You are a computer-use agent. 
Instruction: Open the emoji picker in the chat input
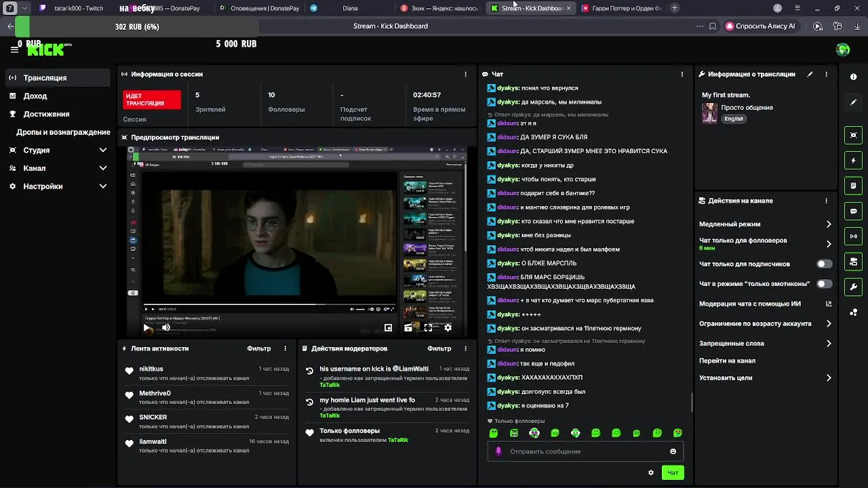pyautogui.click(x=673, y=451)
